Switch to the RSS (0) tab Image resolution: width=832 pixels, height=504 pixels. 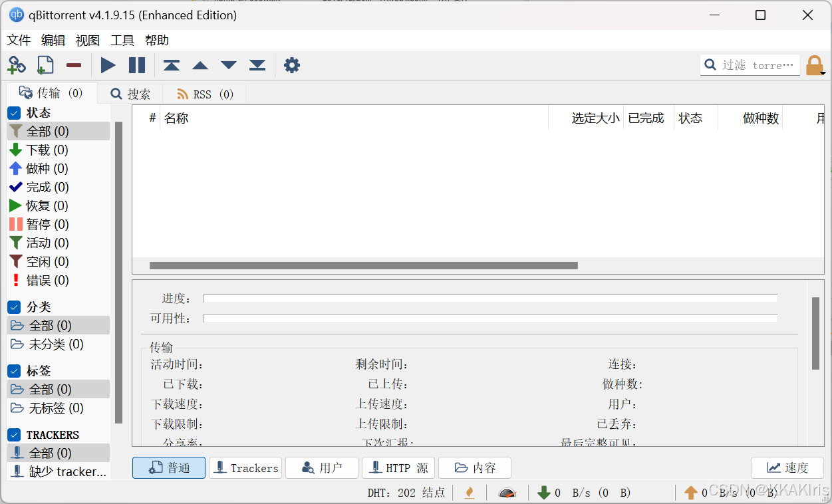[x=205, y=94]
